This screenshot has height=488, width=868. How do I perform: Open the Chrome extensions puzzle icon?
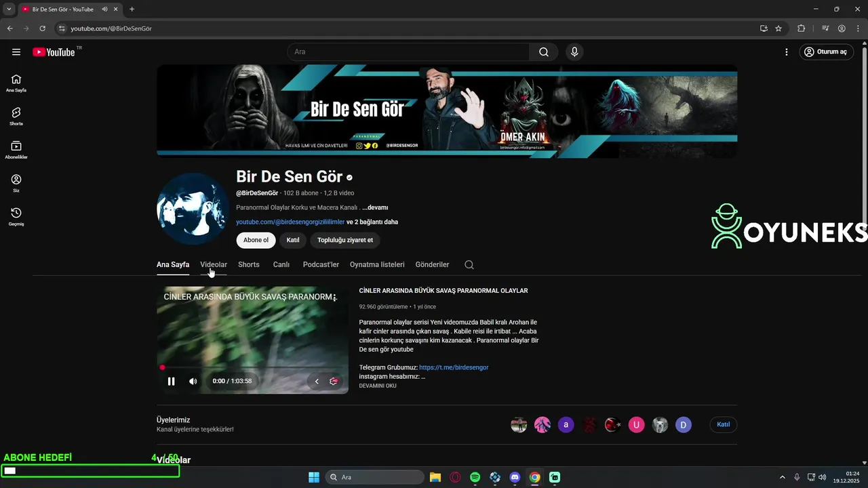802,28
